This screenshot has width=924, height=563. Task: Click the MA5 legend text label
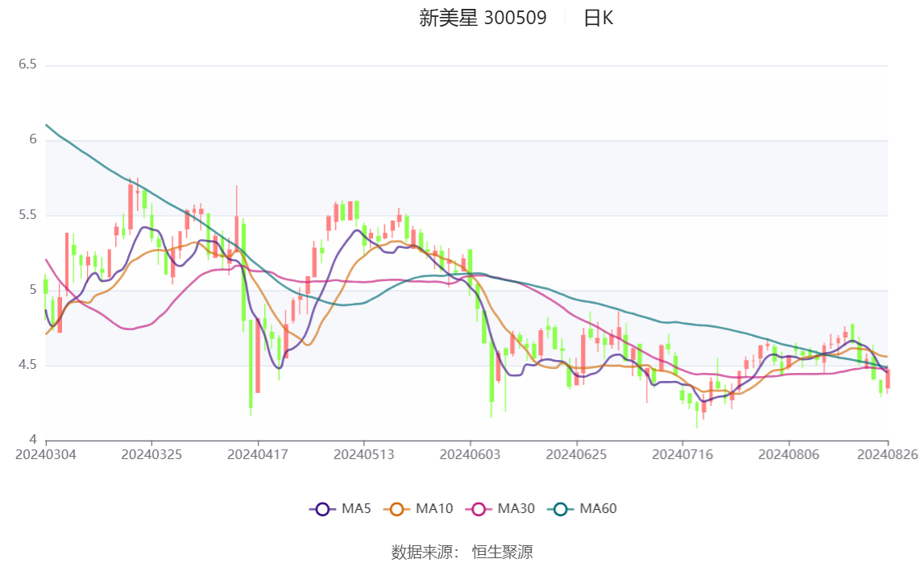(356, 509)
